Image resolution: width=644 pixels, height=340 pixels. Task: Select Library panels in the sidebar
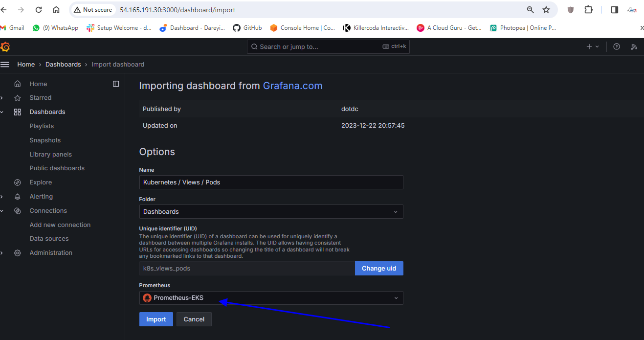point(50,155)
